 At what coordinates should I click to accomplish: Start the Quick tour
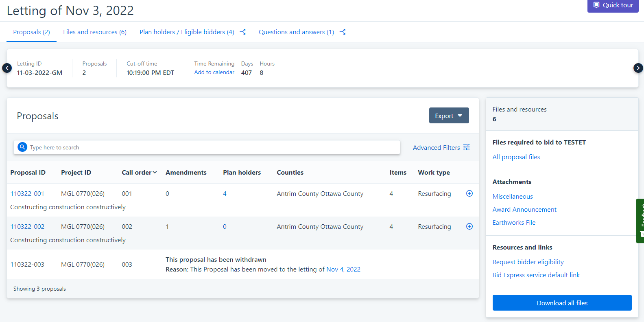pos(613,5)
